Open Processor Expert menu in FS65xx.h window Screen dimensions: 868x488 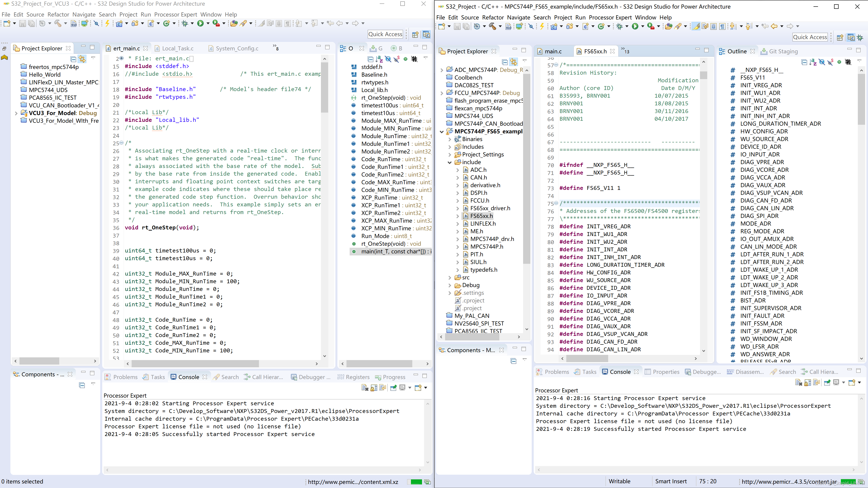(610, 17)
